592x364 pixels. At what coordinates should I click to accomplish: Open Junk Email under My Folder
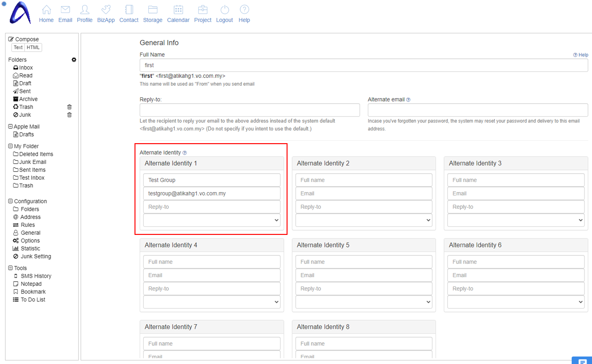point(30,162)
